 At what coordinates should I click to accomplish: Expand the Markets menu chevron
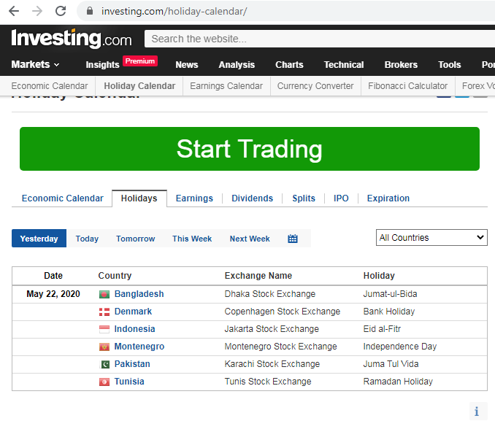coord(57,65)
